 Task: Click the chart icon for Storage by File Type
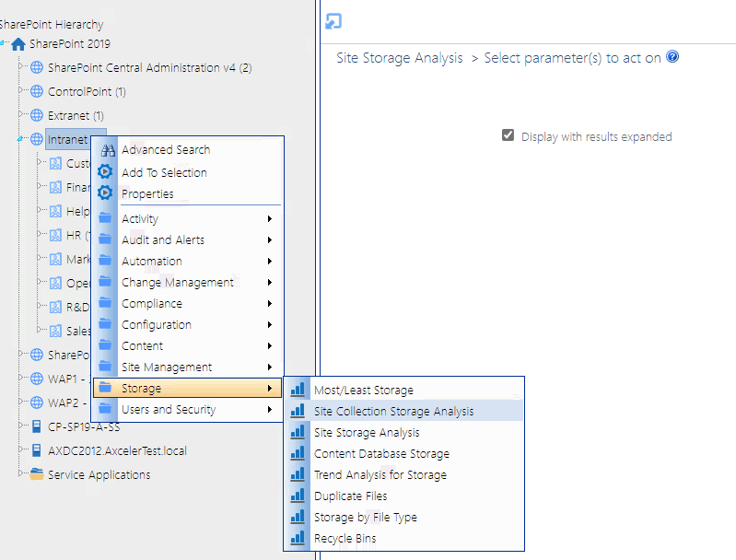click(298, 517)
